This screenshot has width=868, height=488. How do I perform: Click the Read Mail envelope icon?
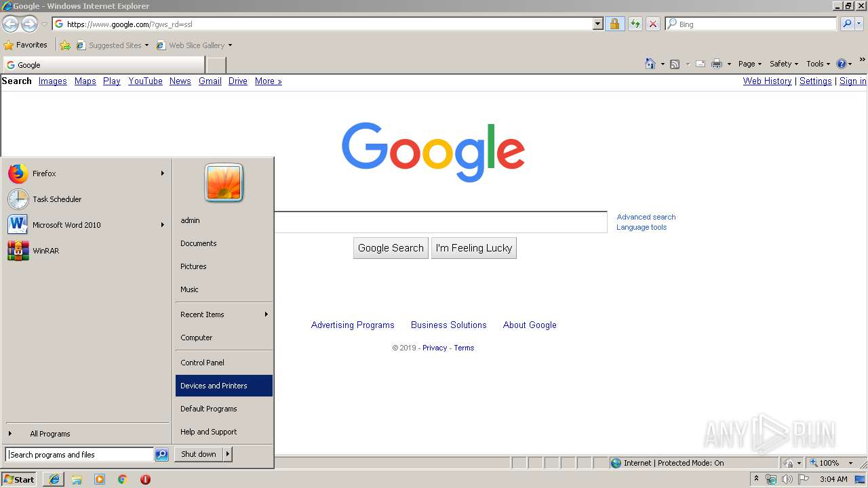[701, 64]
